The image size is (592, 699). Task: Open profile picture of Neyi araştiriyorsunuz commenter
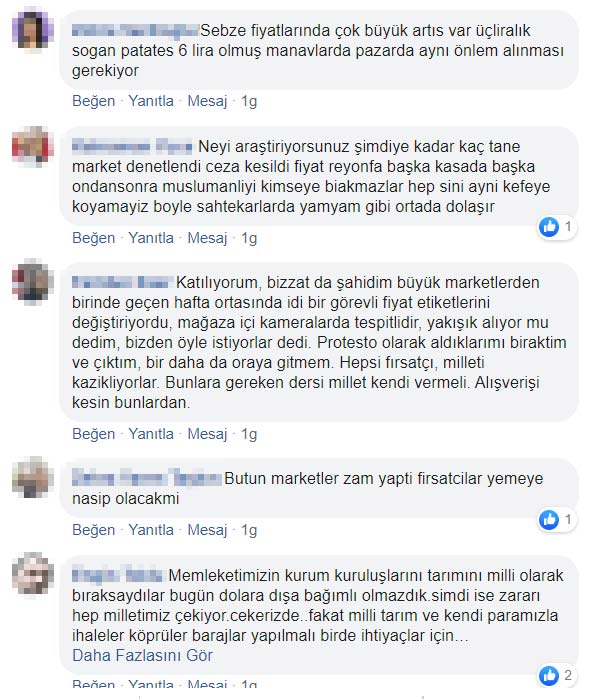coord(33,147)
